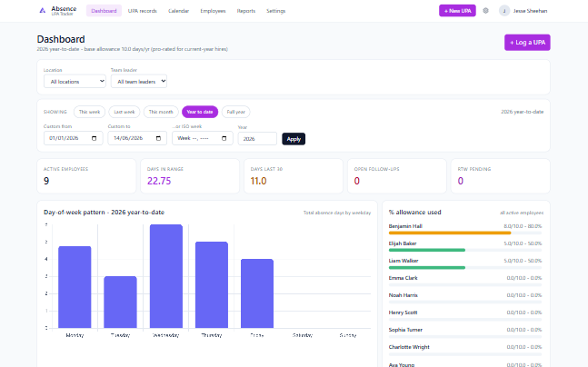Image resolution: width=588 pixels, height=367 pixels.
Task: Click the + New UPA button
Action: [457, 11]
